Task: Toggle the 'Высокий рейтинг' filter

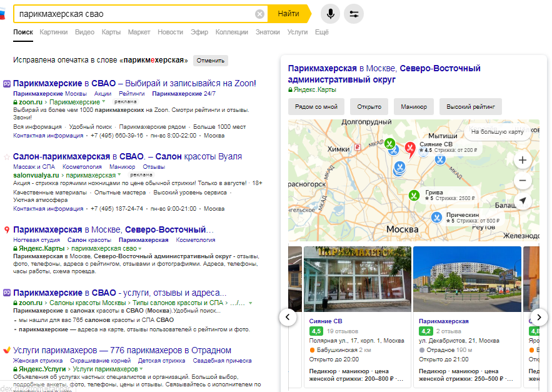Action: 470,107
